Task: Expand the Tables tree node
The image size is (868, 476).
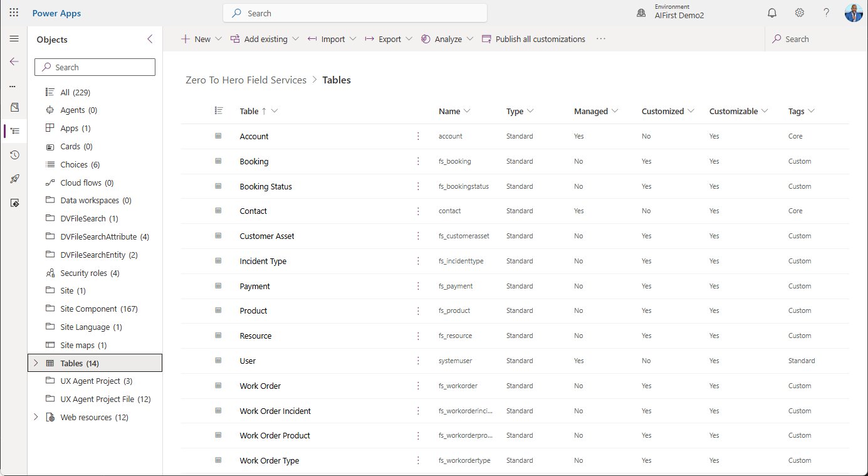Action: 36,363
